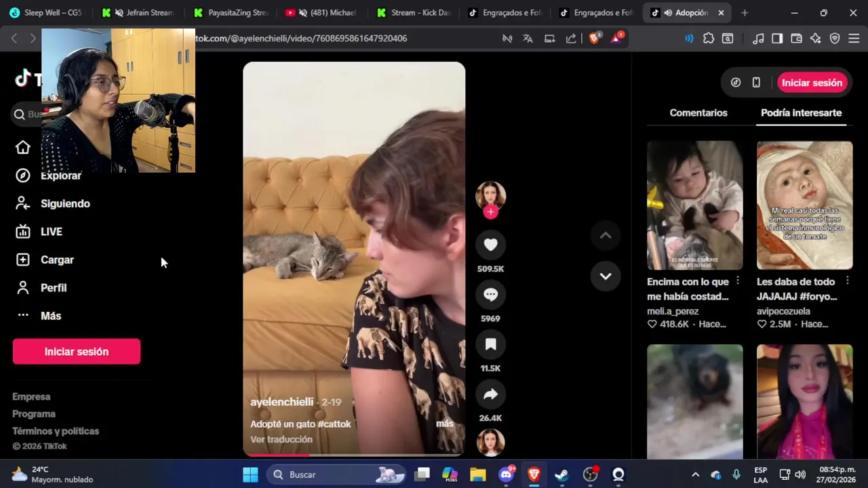Open the browser translate page icon

coord(528,39)
